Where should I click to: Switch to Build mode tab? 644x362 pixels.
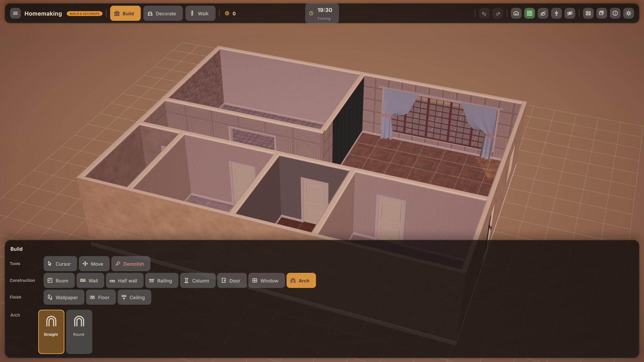point(125,13)
